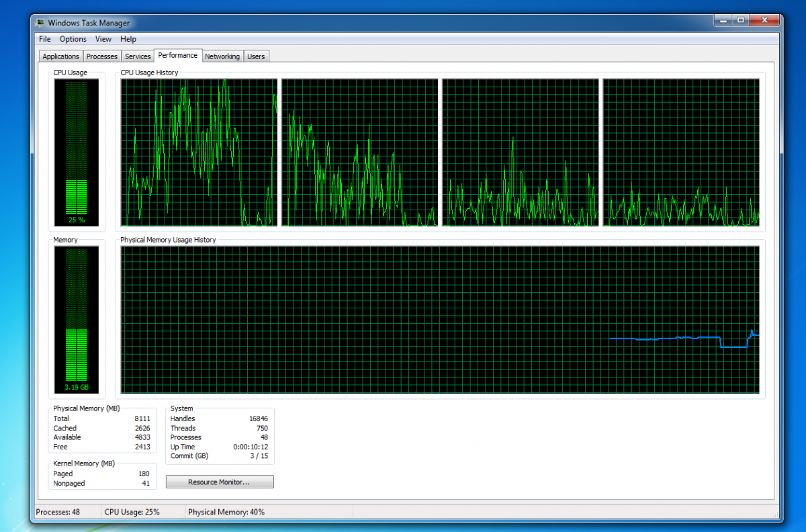Click the first CPU Usage History graph
806x532 pixels.
click(x=199, y=152)
